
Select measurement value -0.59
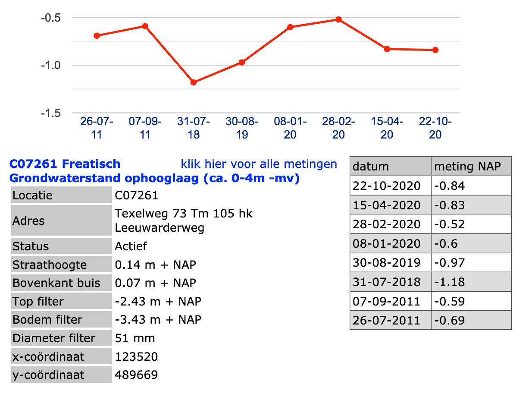[x=472, y=301]
